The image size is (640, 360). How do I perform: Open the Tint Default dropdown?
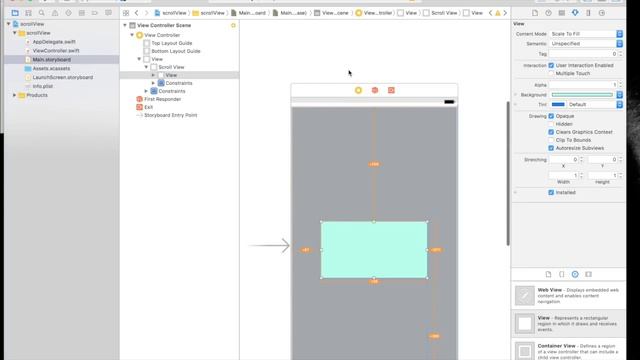(x=595, y=104)
